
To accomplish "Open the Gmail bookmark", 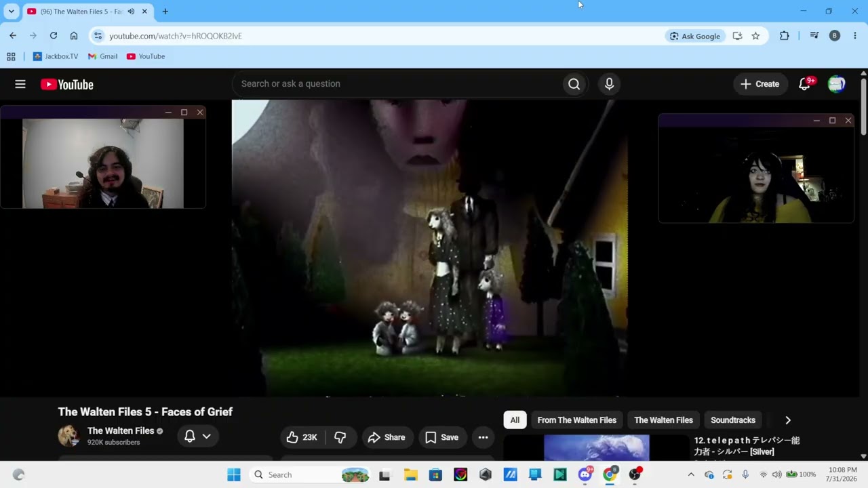I will (103, 56).
